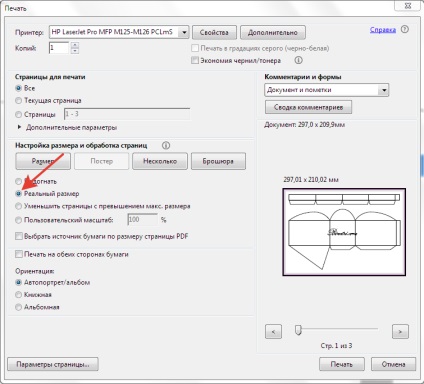This screenshot has height=384, width=424.
Task: Increase the copies count with up arrow
Action: [x=75, y=45]
